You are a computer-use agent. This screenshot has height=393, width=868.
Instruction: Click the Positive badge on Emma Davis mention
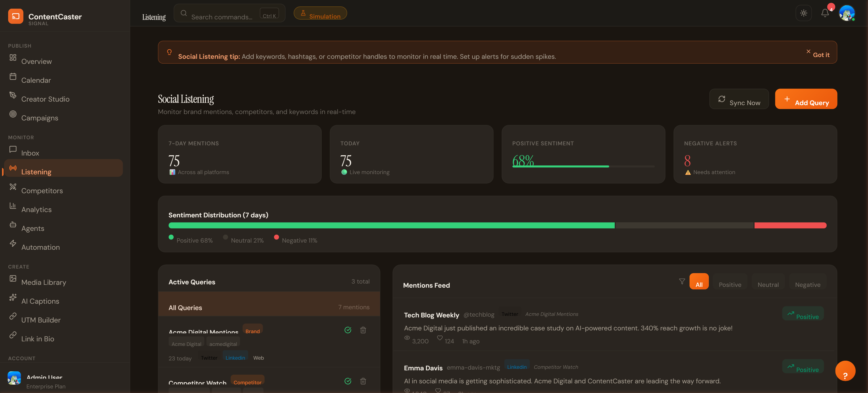803,366
